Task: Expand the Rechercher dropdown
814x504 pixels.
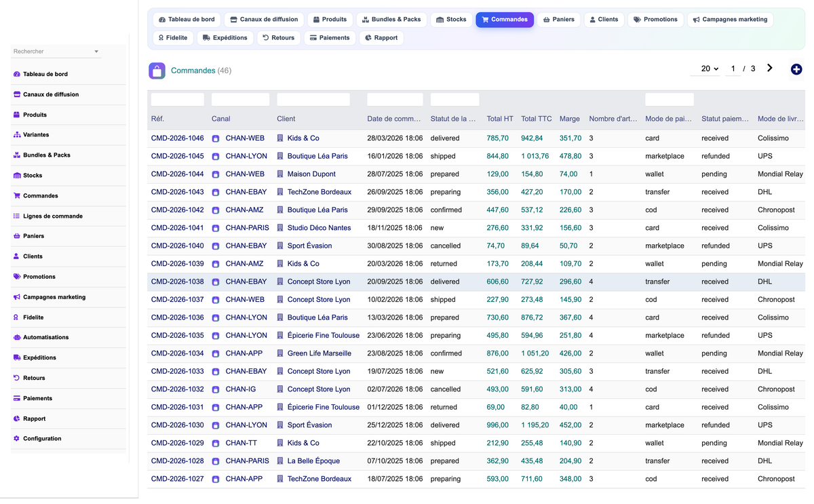Action: point(96,52)
